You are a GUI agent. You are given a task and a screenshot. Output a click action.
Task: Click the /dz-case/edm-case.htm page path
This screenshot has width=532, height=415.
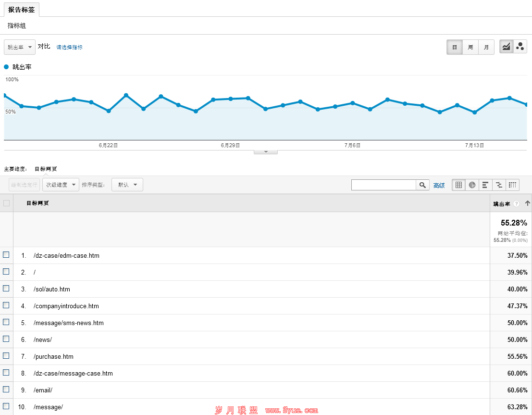tap(66, 256)
